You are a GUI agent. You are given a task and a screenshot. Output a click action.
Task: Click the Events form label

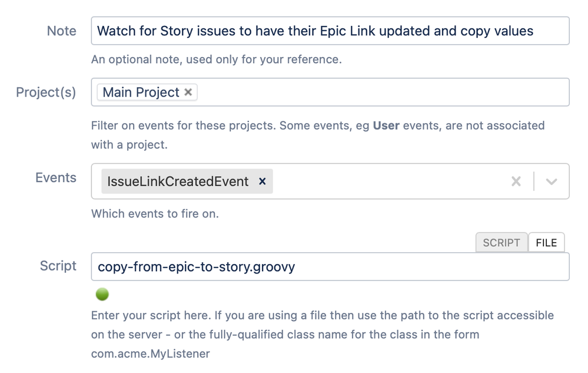(55, 177)
